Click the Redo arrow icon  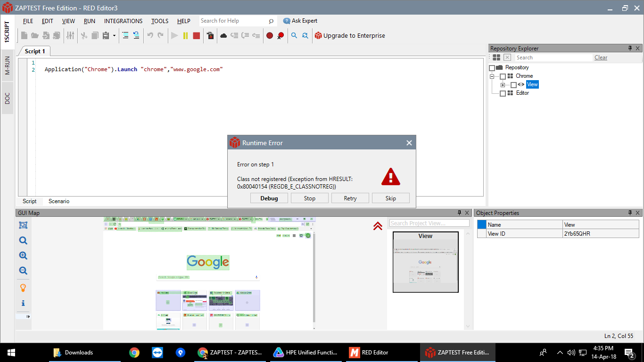click(x=161, y=35)
